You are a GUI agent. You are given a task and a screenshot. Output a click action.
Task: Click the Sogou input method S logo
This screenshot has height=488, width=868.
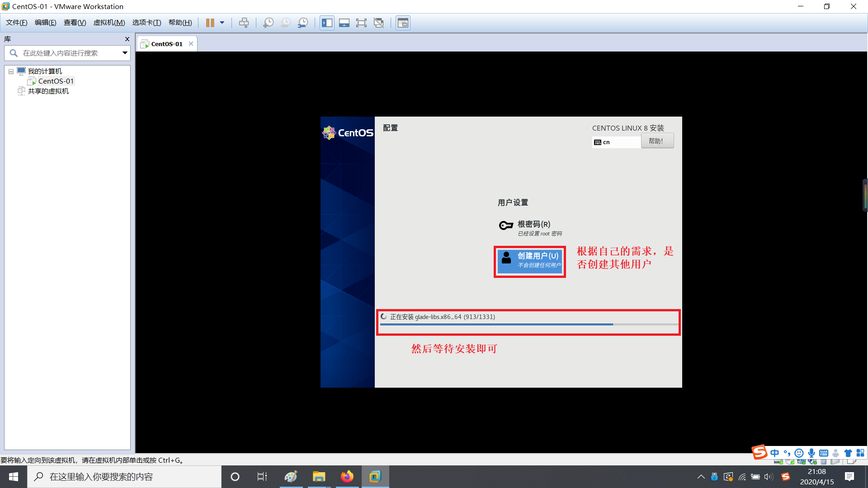click(759, 452)
